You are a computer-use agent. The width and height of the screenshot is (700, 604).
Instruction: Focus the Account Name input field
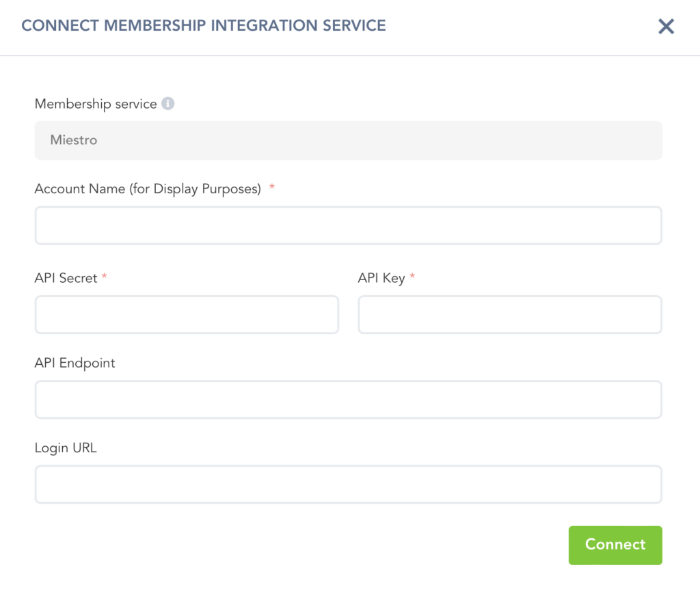348,225
